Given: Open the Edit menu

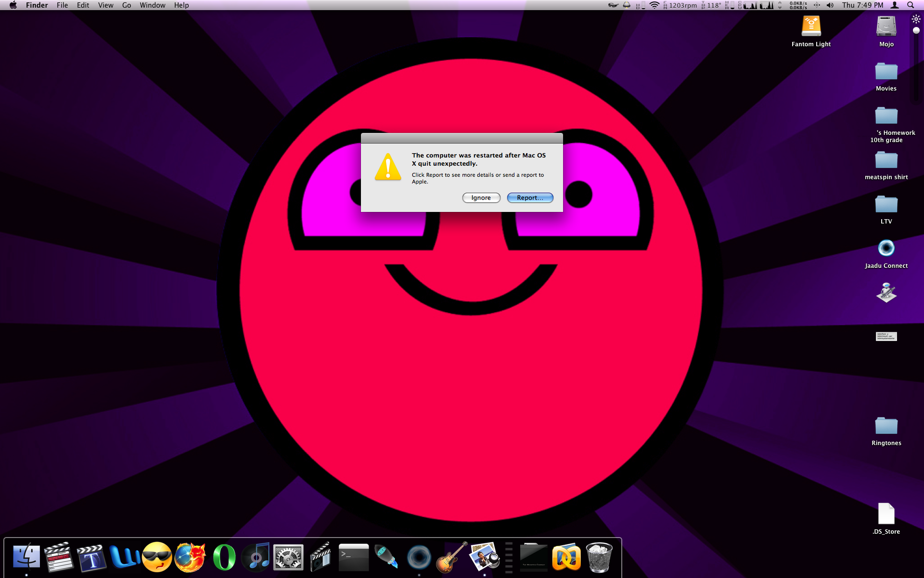Looking at the screenshot, I should 83,5.
